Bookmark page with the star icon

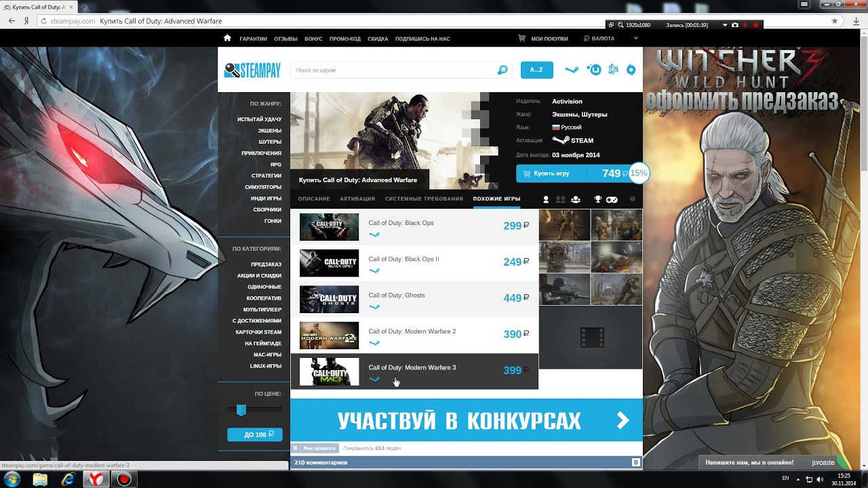835,21
